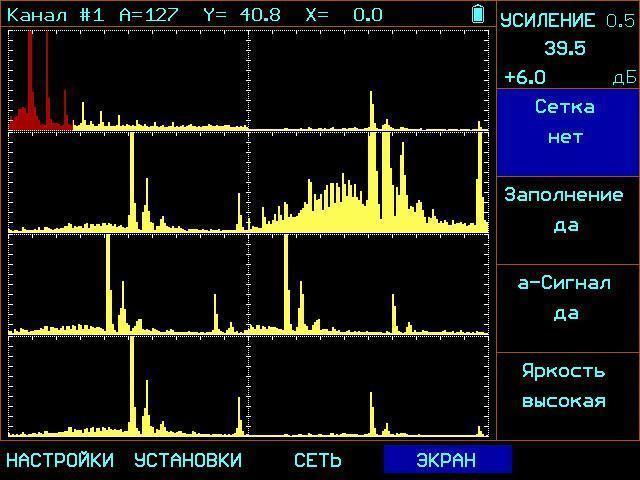Switch to the ЭКРАН tab
This screenshot has width=640, height=480.
pyautogui.click(x=447, y=460)
